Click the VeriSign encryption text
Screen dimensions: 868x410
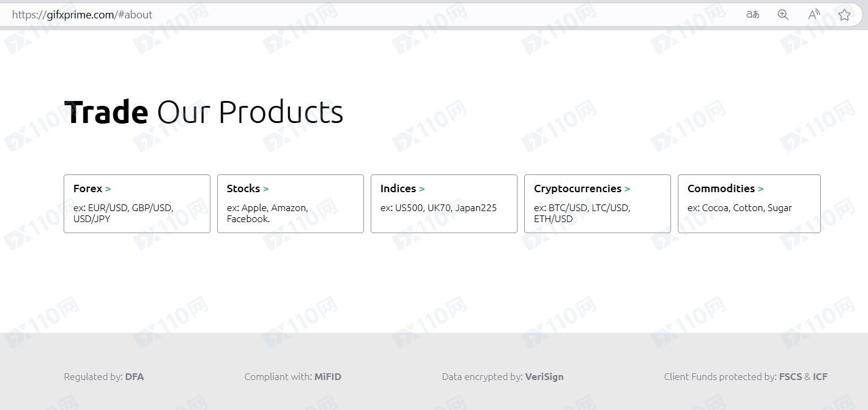tap(544, 377)
